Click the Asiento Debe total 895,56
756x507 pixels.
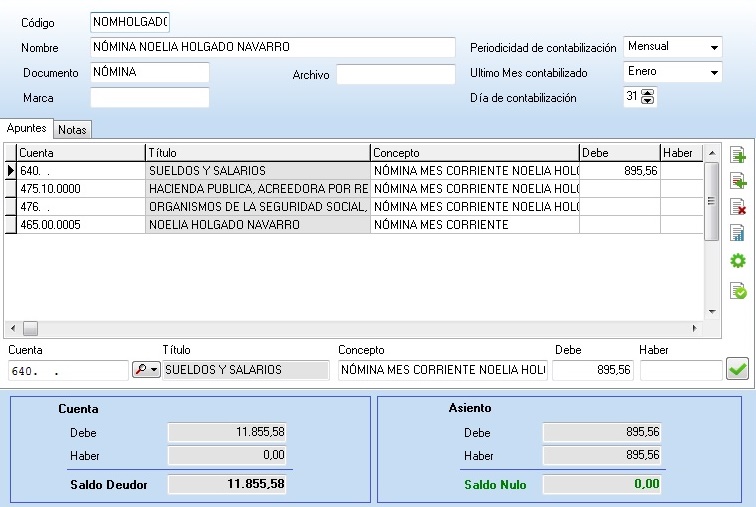[602, 432]
